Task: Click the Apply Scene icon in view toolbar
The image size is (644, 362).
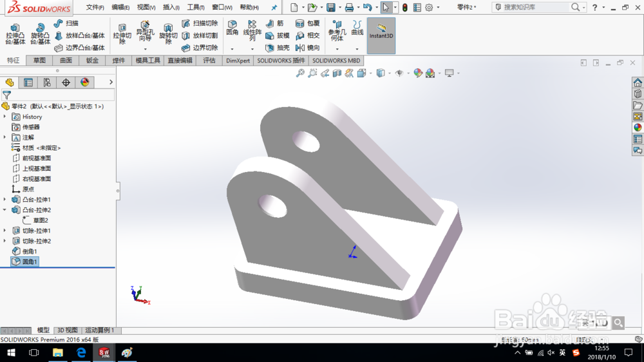Action: 430,73
